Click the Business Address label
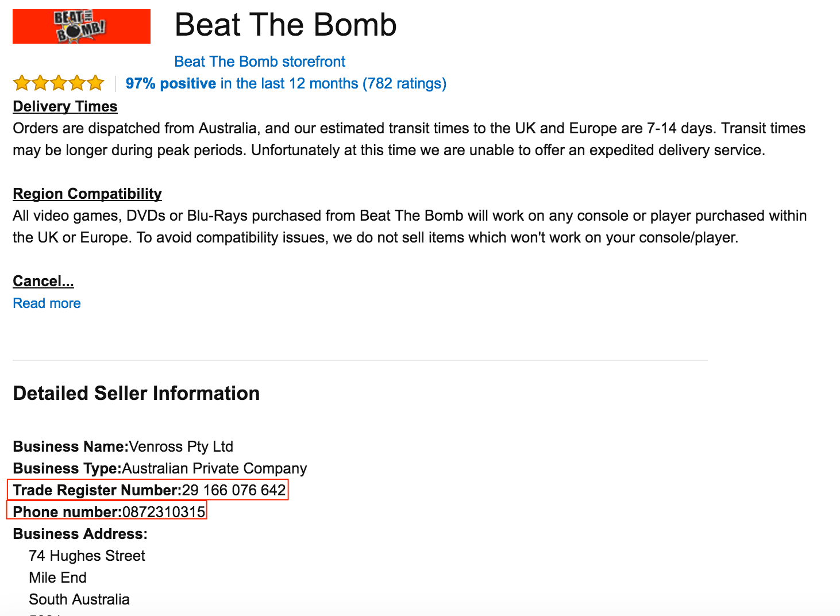840x616 pixels. click(80, 534)
